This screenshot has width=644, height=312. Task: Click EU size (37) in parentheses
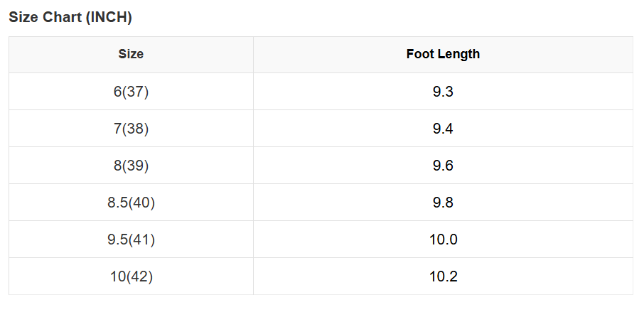coord(136,92)
